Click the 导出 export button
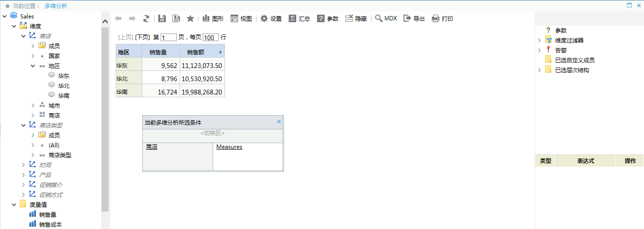 pyautogui.click(x=414, y=18)
